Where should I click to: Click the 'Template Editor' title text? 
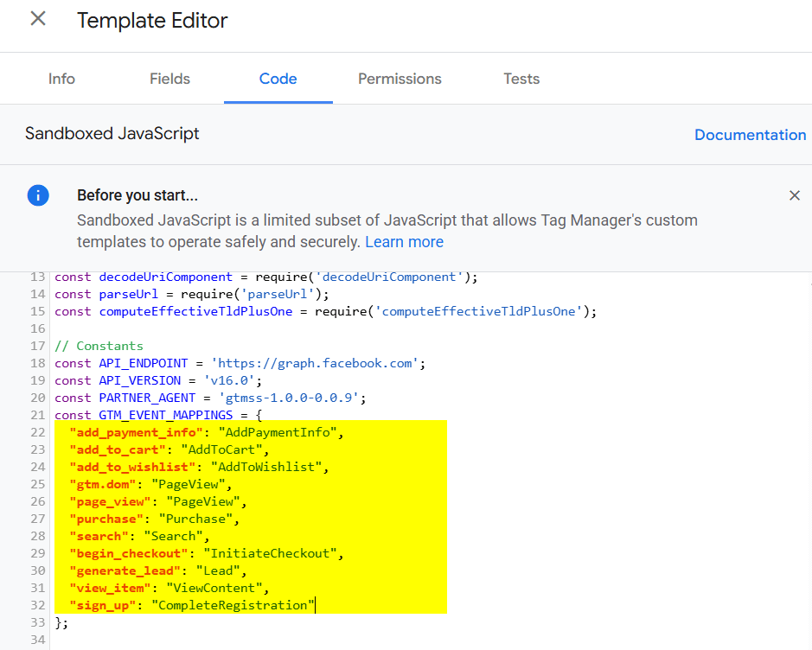click(152, 21)
